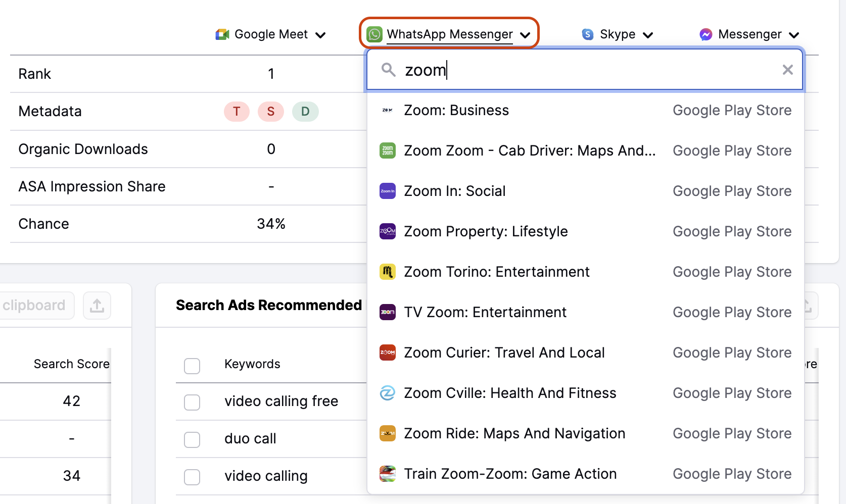Click the Zoom In: Social app icon
Image resolution: width=846 pixels, height=504 pixels.
pos(387,191)
